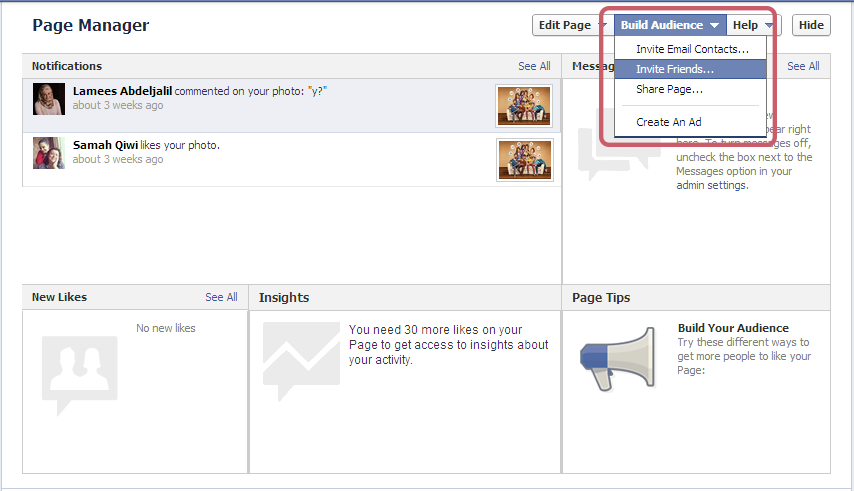Select Share Page menu entry
Image resolution: width=854 pixels, height=491 pixels.
click(669, 89)
